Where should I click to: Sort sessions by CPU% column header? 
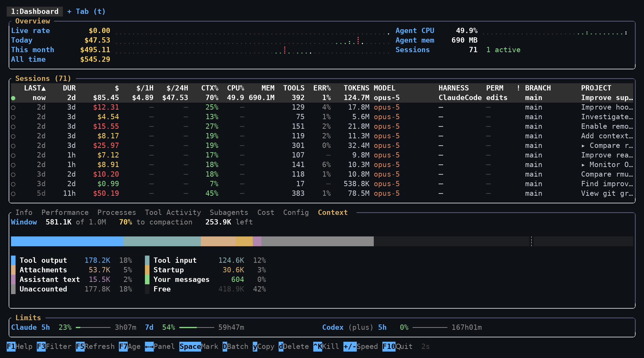pos(236,88)
